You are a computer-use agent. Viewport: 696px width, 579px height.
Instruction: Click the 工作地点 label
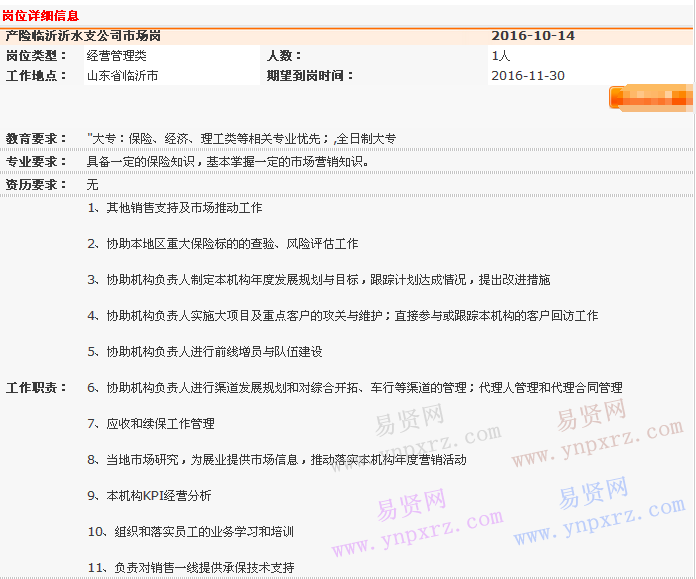36,76
